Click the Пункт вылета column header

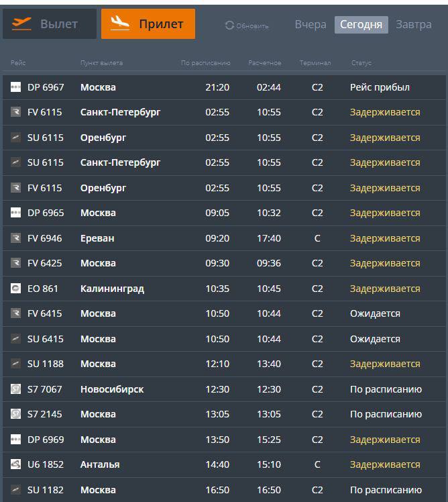coord(101,63)
